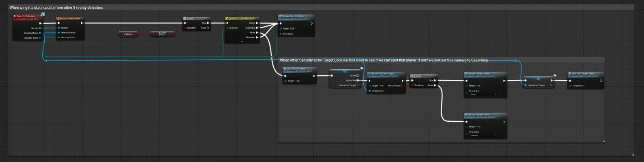Click Detected Actor output pin on Event On Detection
Viewport: 644px width, 162px height.
pos(40,33)
